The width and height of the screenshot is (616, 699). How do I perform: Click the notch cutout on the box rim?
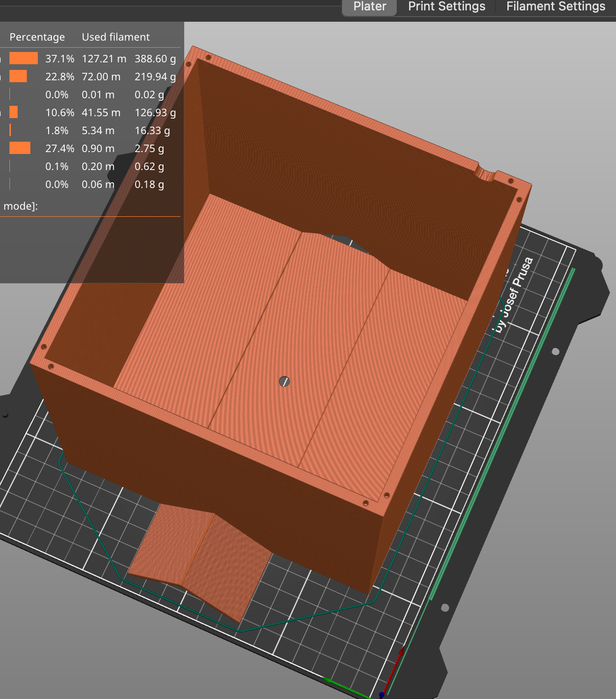[x=485, y=174]
